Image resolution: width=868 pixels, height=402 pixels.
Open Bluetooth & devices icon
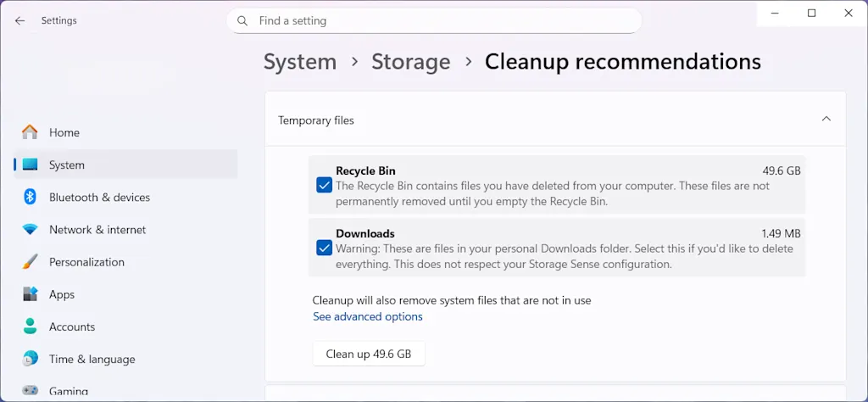tap(30, 197)
